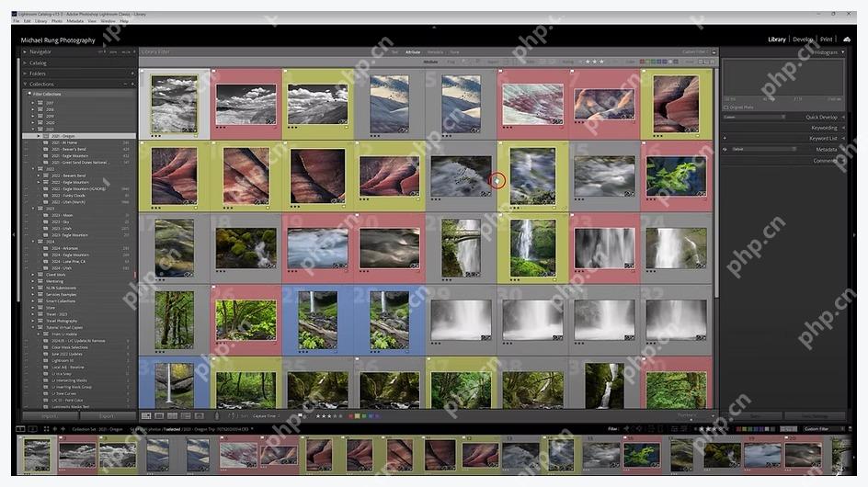Click the filmstrip grid shortcut icon
Image resolution: width=868 pixels, height=487 pixels.
click(x=46, y=429)
